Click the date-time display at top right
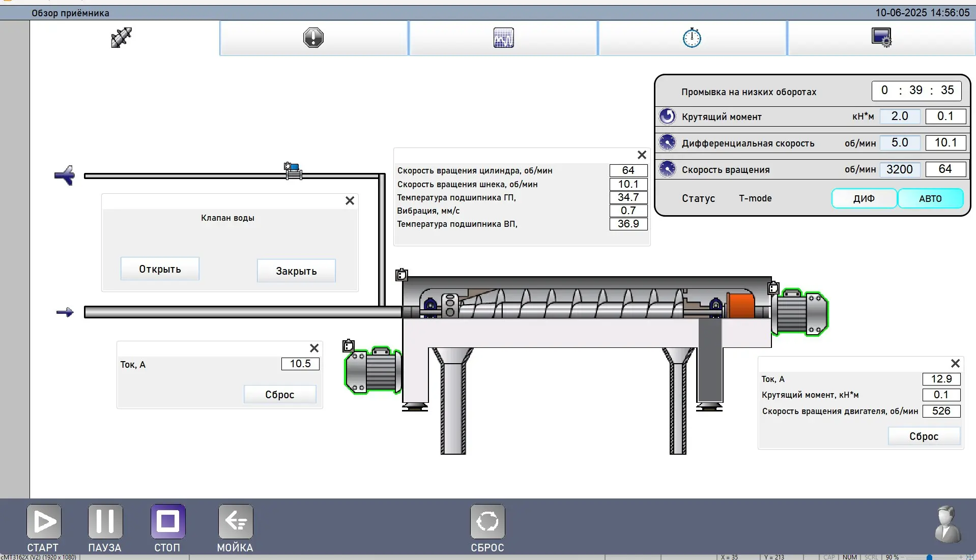This screenshot has height=560, width=976. pos(922,13)
